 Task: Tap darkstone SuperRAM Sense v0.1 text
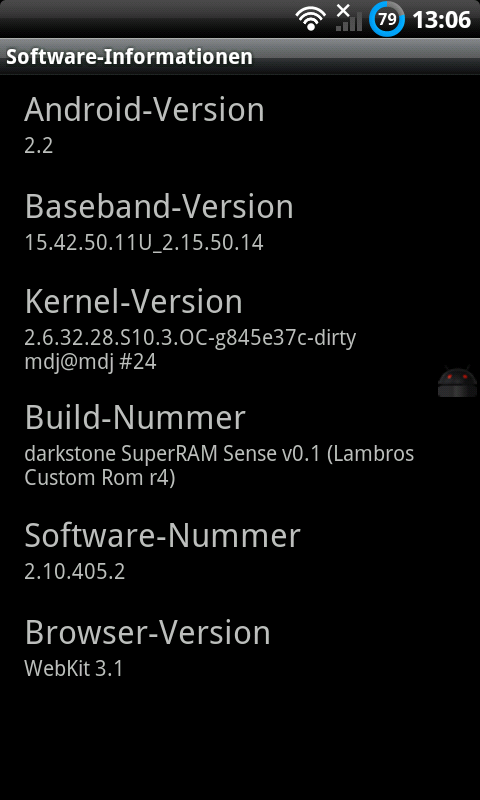[172, 454]
